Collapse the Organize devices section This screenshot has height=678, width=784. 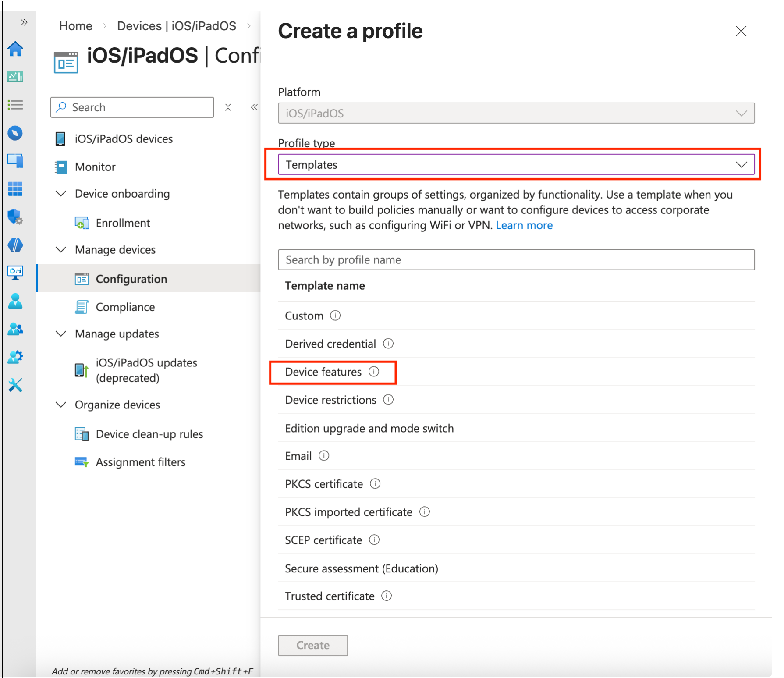point(61,405)
